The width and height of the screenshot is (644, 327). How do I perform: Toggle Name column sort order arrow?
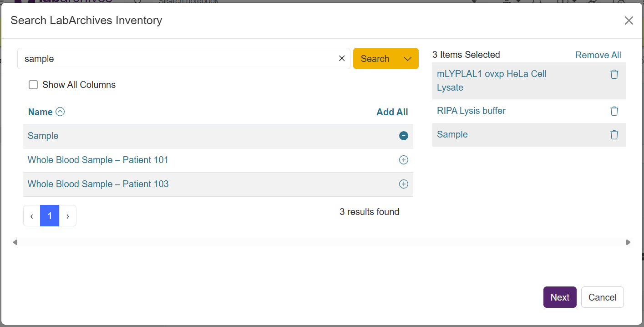61,112
